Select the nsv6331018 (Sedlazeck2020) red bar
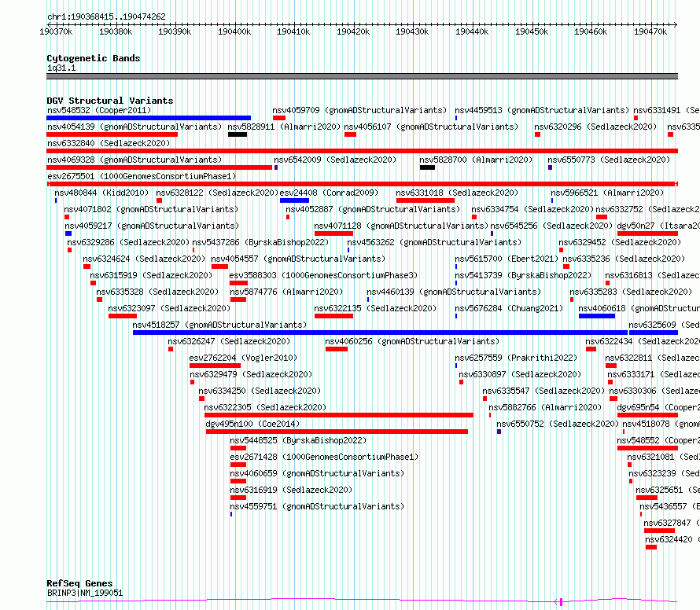 (425, 200)
